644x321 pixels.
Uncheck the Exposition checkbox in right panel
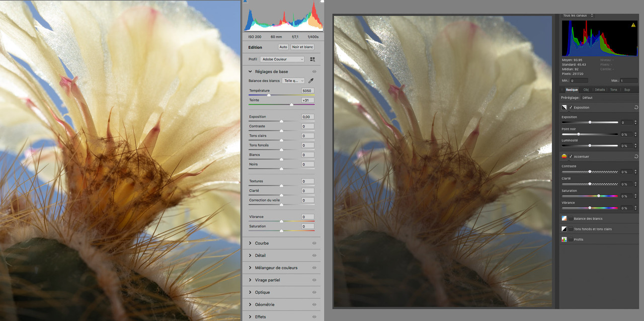click(571, 107)
